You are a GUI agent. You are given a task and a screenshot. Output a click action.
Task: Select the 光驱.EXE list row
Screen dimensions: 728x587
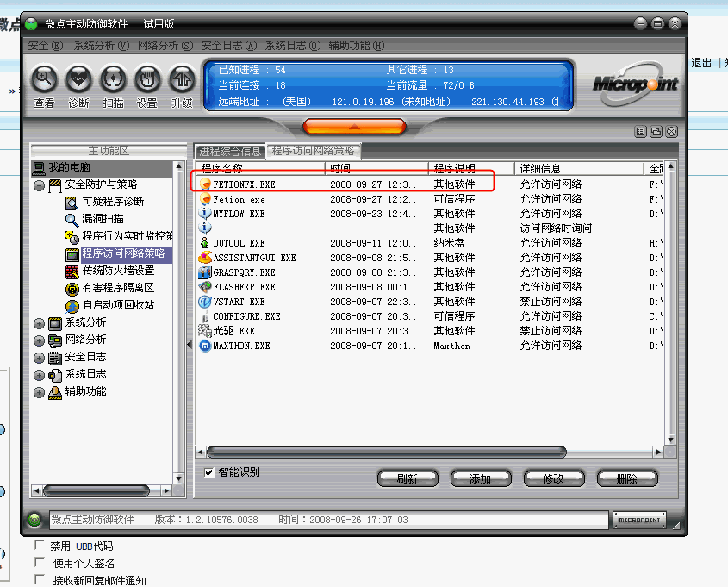pos(430,331)
